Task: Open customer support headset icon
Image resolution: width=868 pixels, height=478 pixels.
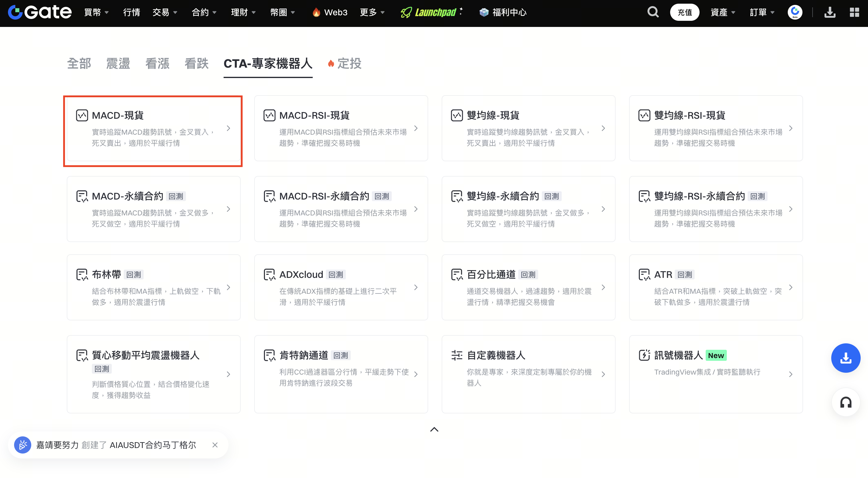Action: click(x=845, y=402)
